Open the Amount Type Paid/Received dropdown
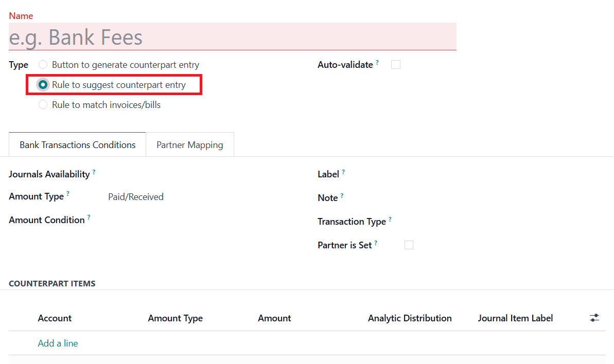This screenshot has height=364, width=614. [196, 197]
